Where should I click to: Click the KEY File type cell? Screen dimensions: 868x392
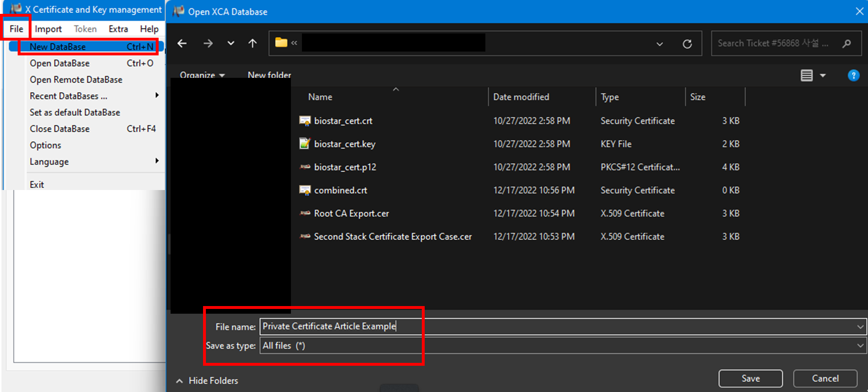[x=616, y=144]
